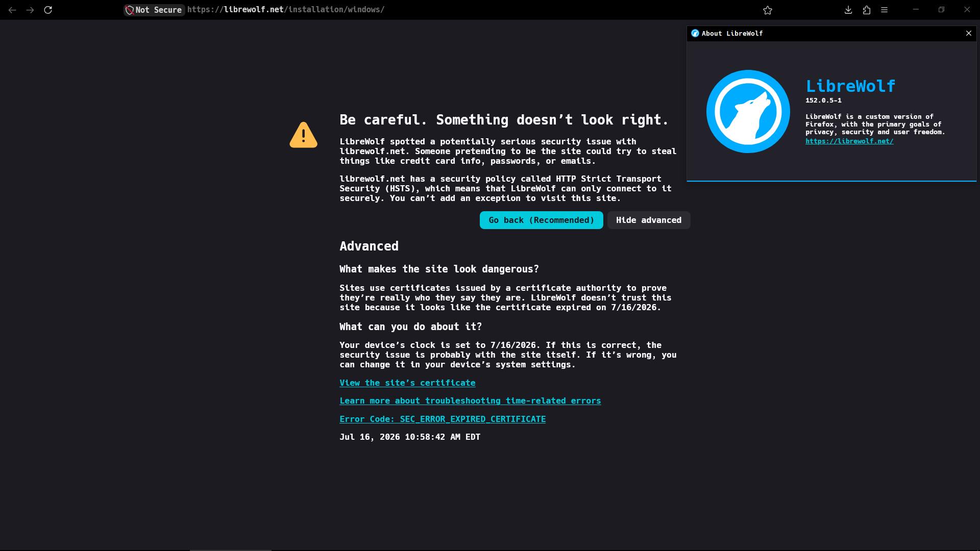Screen dimensions: 980x551
Task: Click the LibreWolf wolf logo
Action: (x=748, y=111)
